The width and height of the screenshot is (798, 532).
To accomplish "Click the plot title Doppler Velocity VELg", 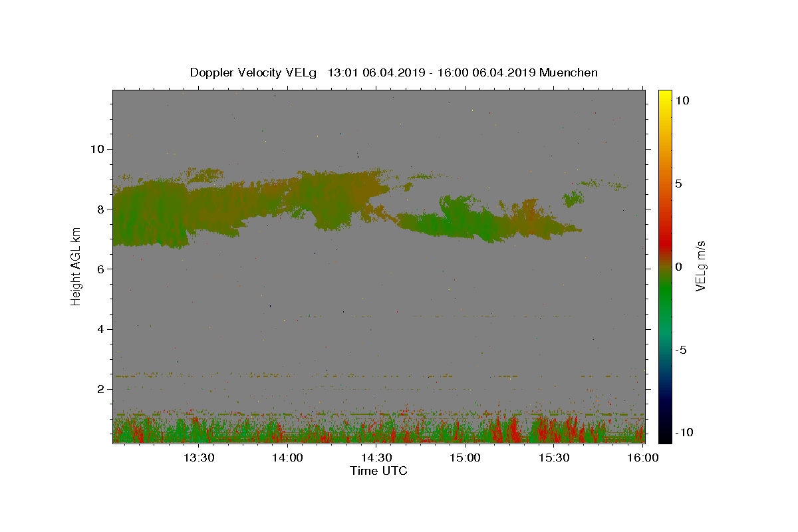I will pos(253,72).
